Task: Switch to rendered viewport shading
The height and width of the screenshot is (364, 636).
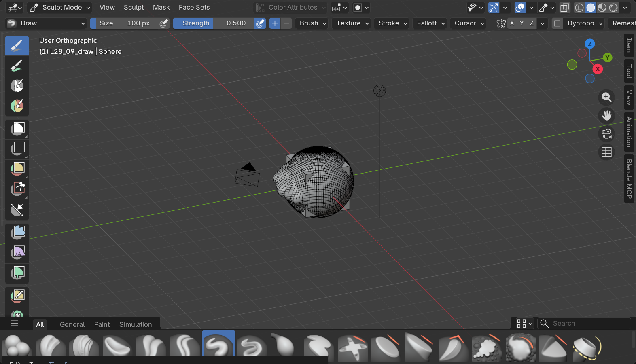Action: 613,7
